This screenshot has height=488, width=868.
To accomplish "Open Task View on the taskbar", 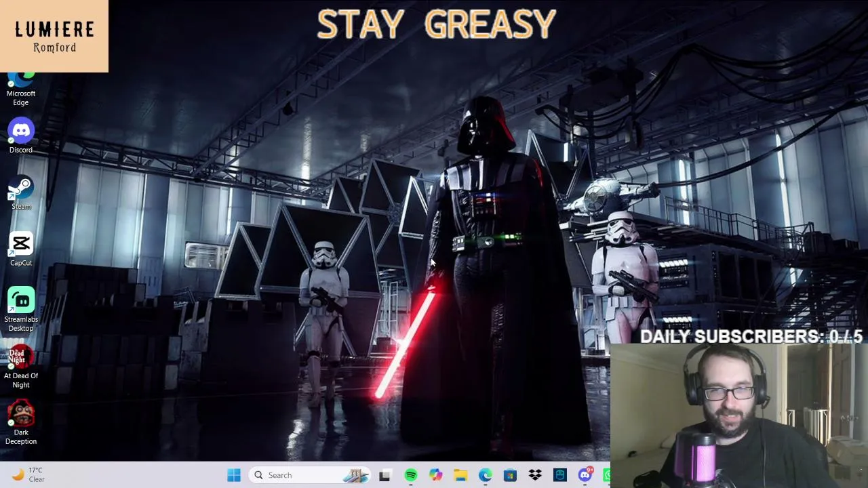I will tap(384, 475).
